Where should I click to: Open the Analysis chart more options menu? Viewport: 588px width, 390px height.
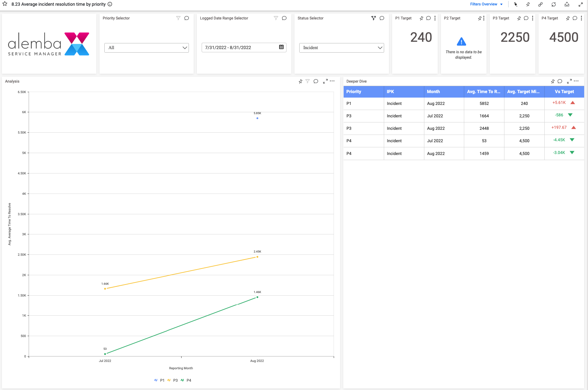pyautogui.click(x=332, y=81)
